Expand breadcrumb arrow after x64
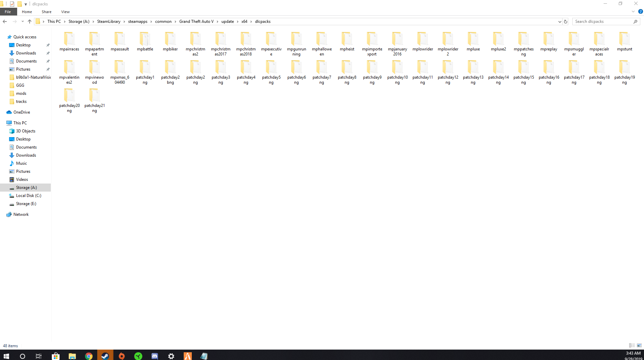Viewport: 644px width, 360px height. [251, 22]
